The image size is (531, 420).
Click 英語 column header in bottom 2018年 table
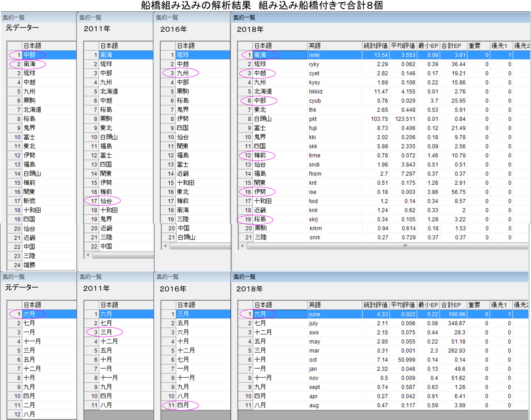coord(315,305)
